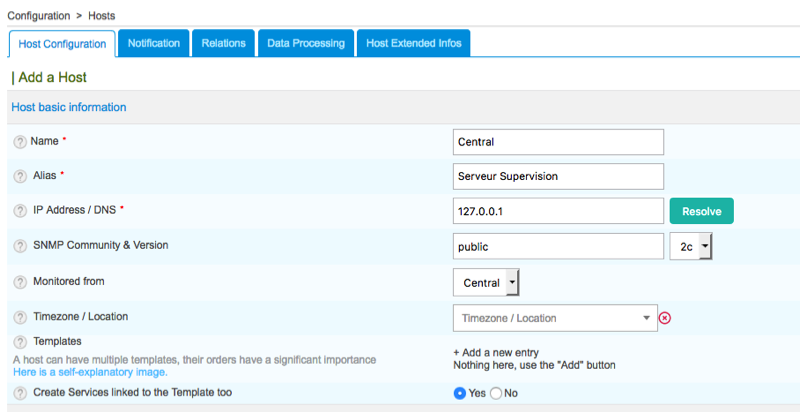
Task: Expand the Timezone / Location combo box
Action: coord(555,318)
